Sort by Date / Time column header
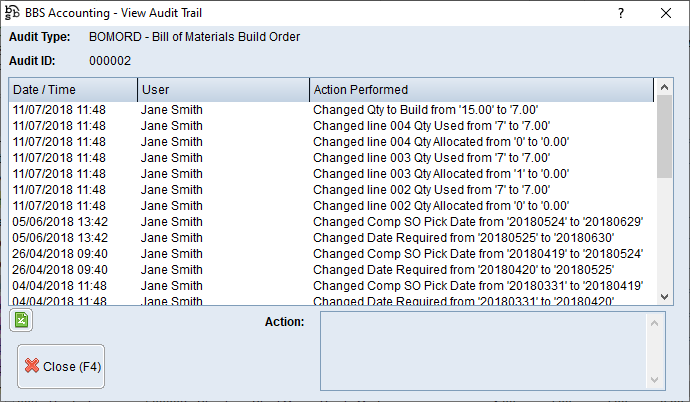Screen dimensions: 690x402 tap(72, 90)
